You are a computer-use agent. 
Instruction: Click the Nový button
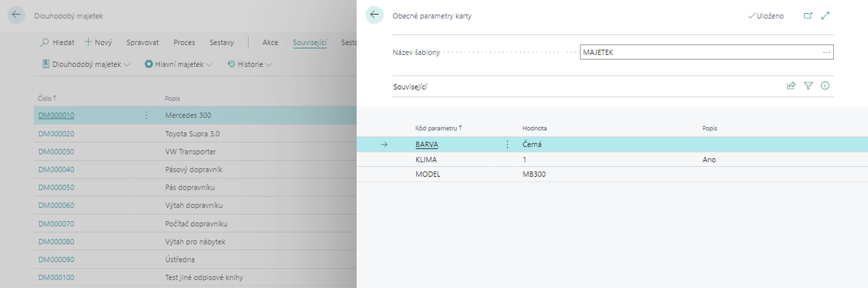tap(98, 42)
